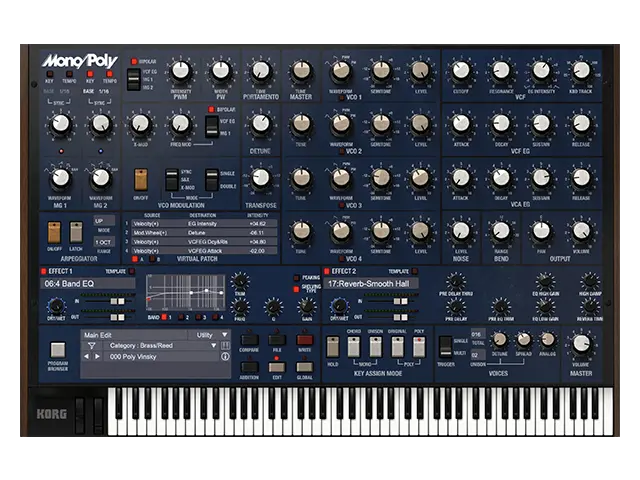Screen dimensions: 640x480
Task: Click Effect 1 Template button
Action: tap(131, 271)
